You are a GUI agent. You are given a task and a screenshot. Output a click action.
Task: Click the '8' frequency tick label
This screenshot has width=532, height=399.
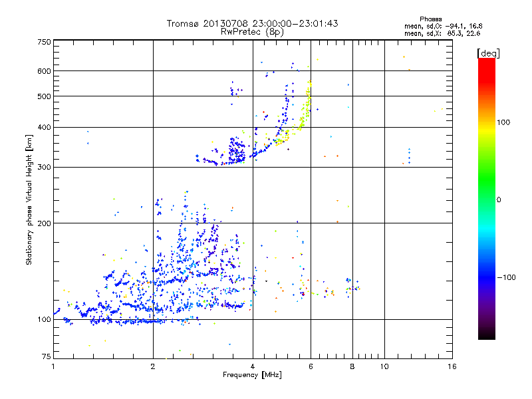[352, 366]
